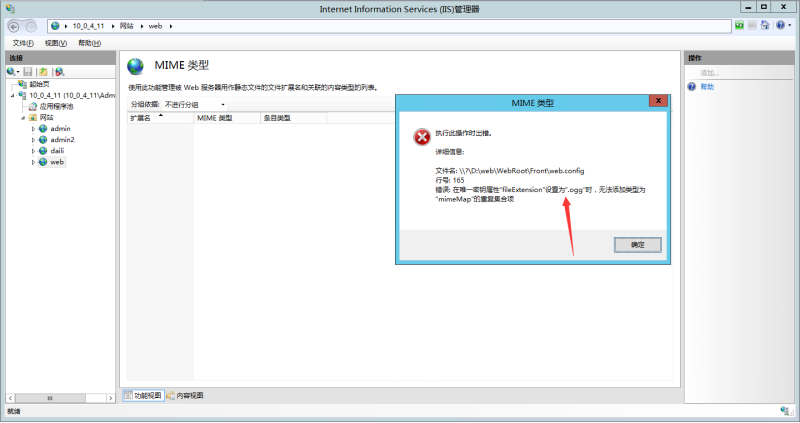Image resolution: width=800 pixels, height=423 pixels.
Task: Click the greyed-out stop icon in top toolbar
Action: tap(752, 25)
